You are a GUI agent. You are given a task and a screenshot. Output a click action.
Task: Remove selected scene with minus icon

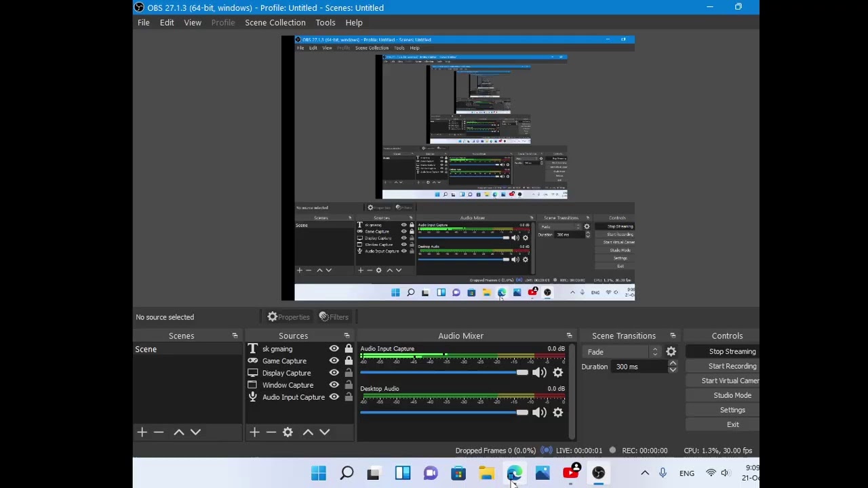tap(159, 432)
